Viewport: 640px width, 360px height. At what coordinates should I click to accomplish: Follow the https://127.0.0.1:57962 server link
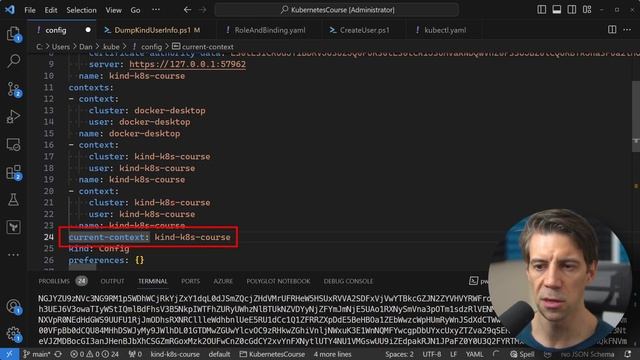pyautogui.click(x=187, y=64)
